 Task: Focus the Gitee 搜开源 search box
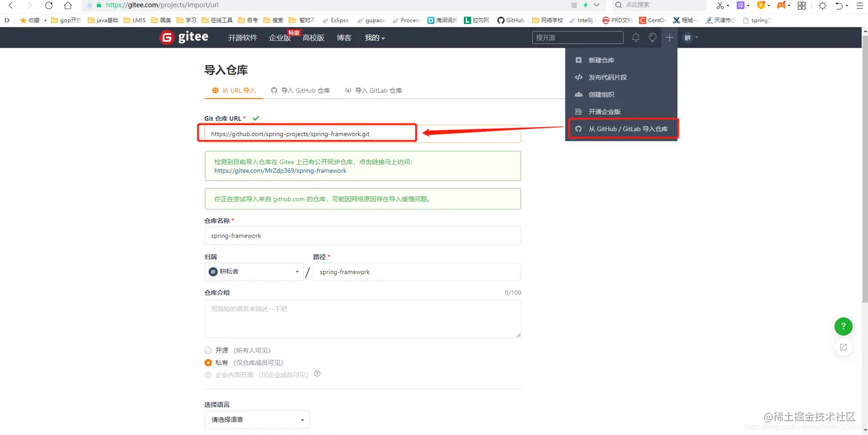[578, 38]
